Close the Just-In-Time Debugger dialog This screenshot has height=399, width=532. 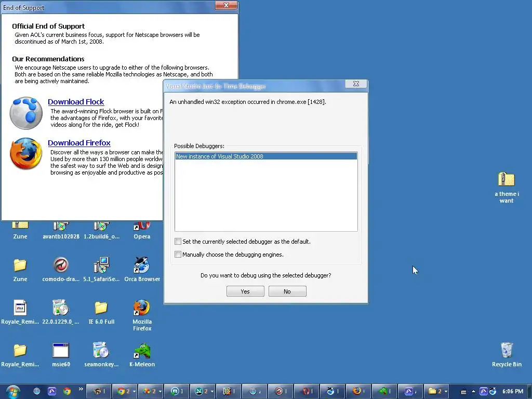coord(356,84)
